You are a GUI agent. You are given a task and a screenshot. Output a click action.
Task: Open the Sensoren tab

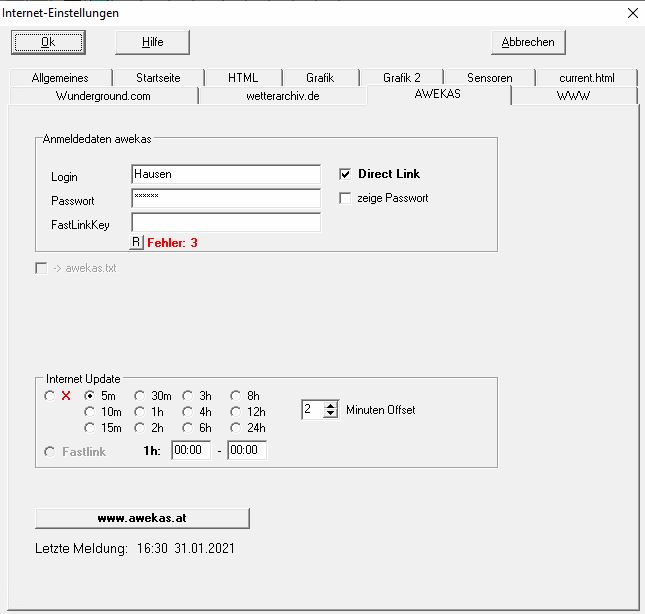[489, 78]
